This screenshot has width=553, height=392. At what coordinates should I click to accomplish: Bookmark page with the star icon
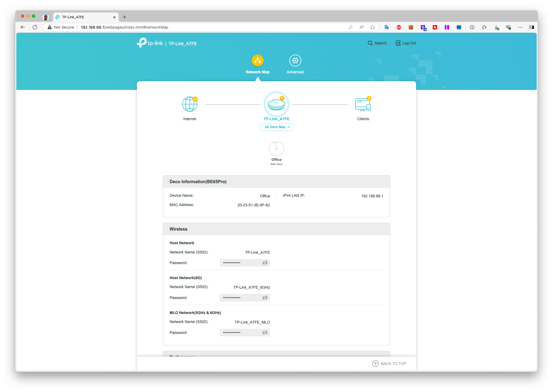coord(372,27)
